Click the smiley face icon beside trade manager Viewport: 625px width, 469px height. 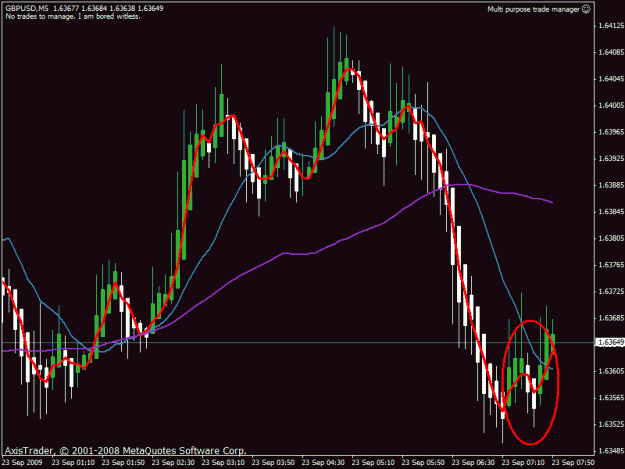[586, 9]
